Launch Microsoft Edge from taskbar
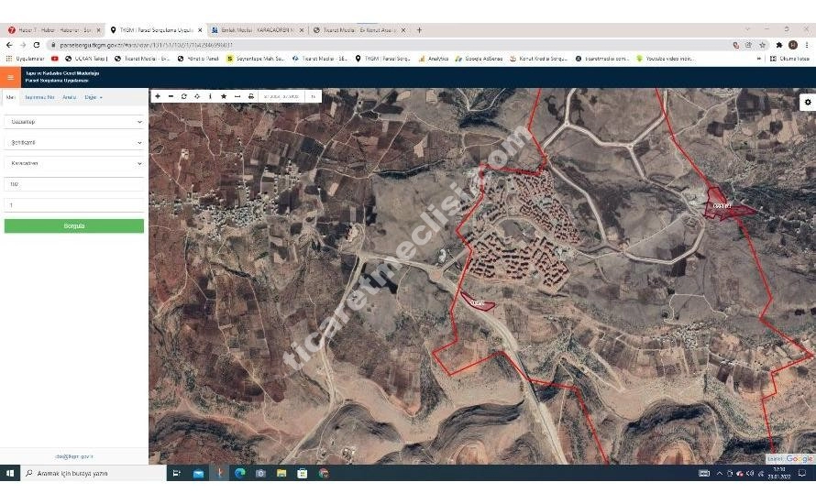This screenshot has height=504, width=816. click(x=240, y=473)
